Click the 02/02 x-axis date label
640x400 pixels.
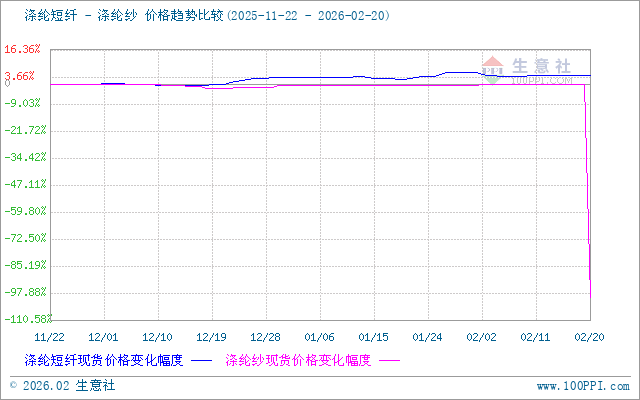481,337
